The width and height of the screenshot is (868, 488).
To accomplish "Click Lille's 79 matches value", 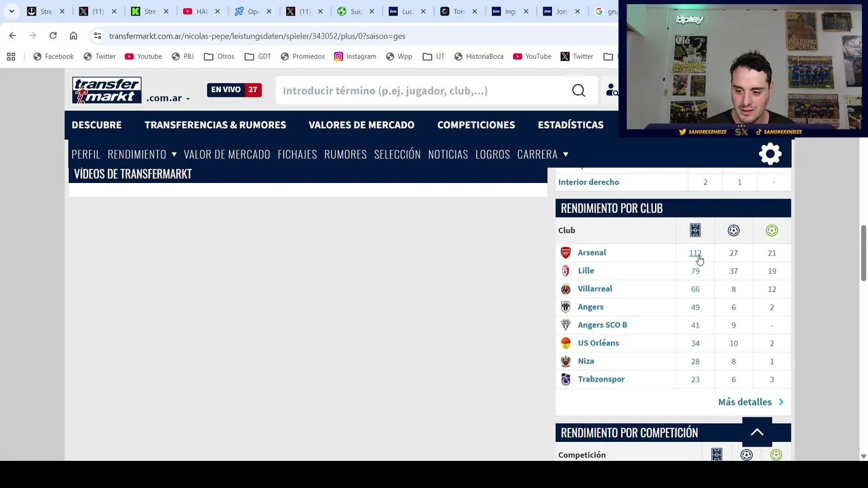I will [x=695, y=271].
